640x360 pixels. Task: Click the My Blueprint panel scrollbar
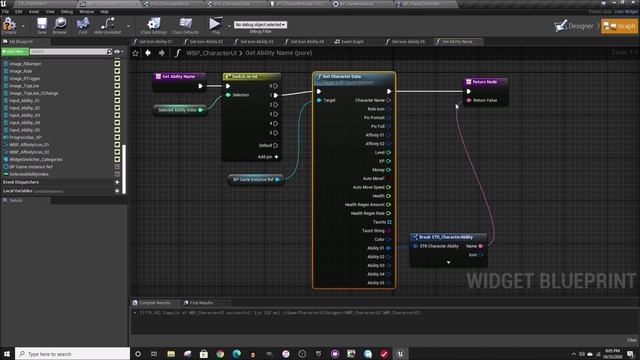coord(124,169)
